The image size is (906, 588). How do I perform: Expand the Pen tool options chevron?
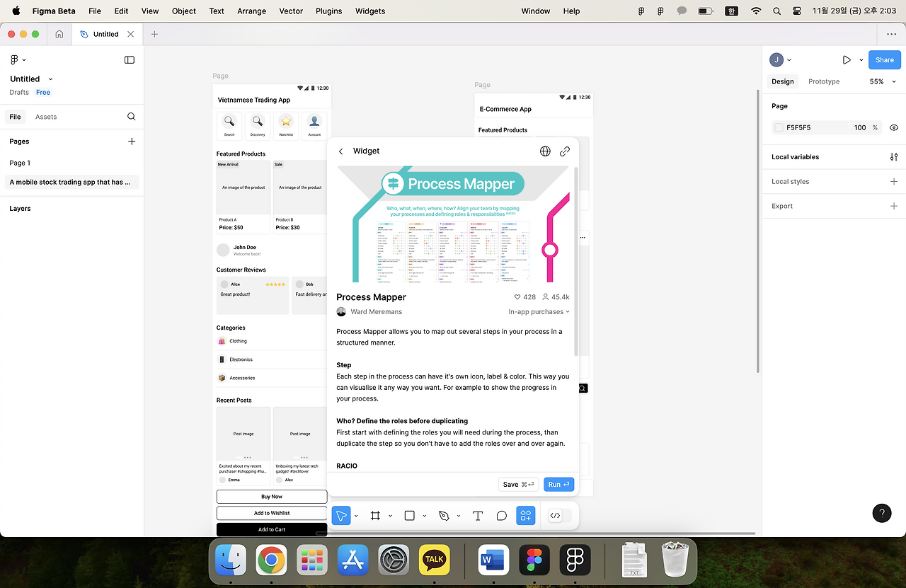tap(459, 516)
